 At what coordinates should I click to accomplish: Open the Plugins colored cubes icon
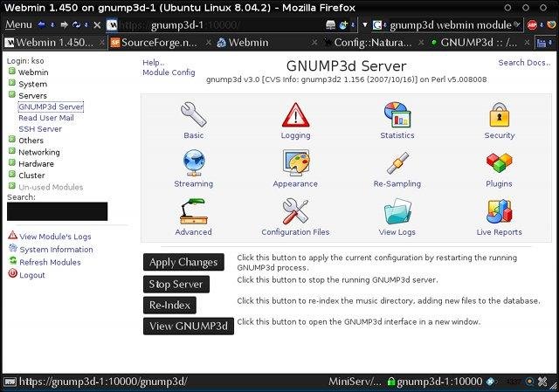point(499,163)
